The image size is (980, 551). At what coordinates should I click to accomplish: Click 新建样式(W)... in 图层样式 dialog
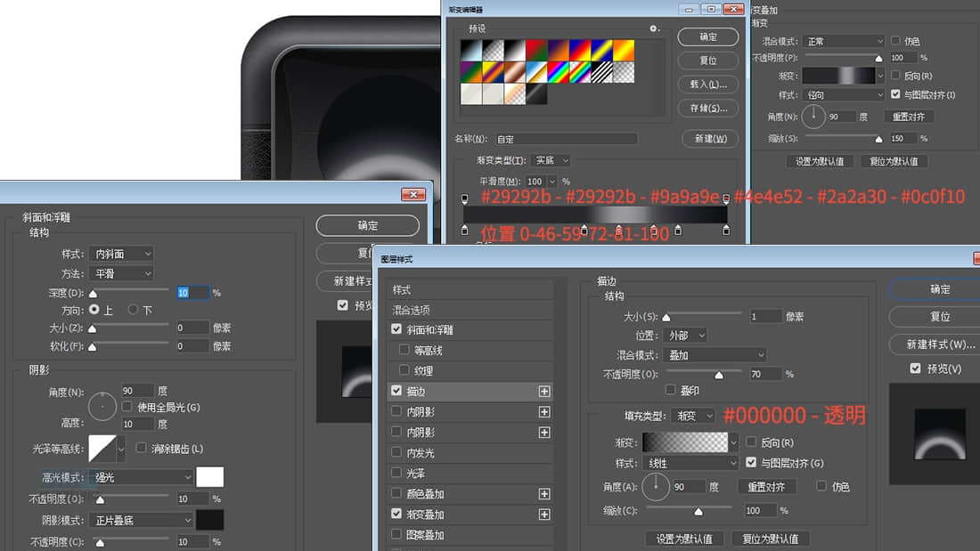coord(939,344)
